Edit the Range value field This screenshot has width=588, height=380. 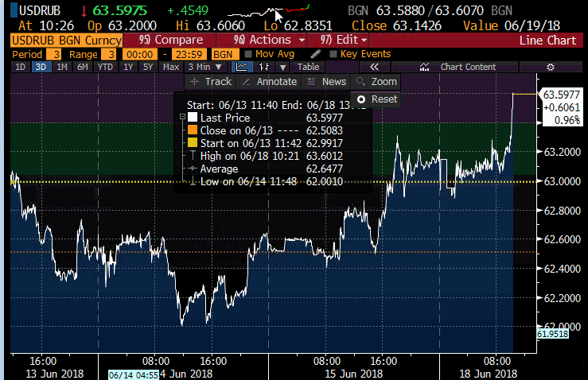(x=109, y=54)
